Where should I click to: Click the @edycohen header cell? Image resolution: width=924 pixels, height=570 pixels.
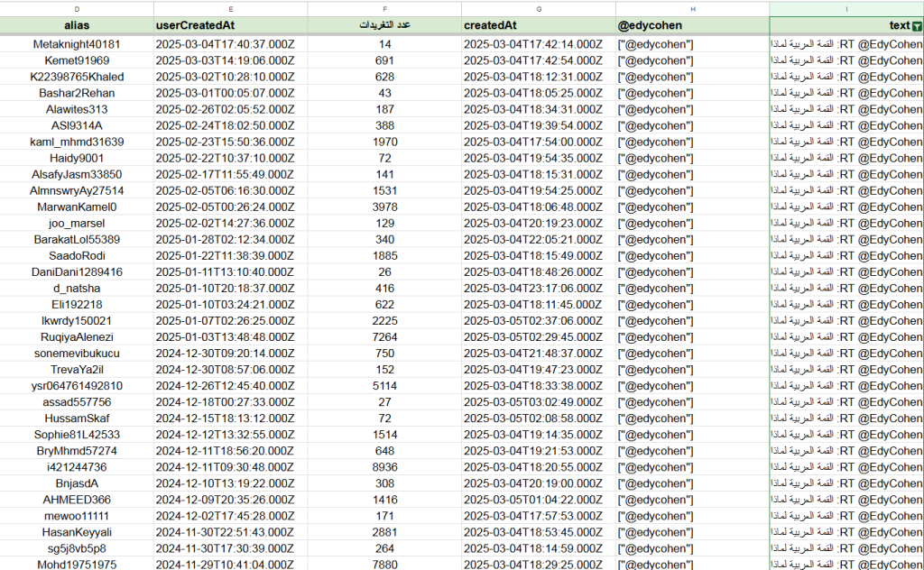(692, 26)
